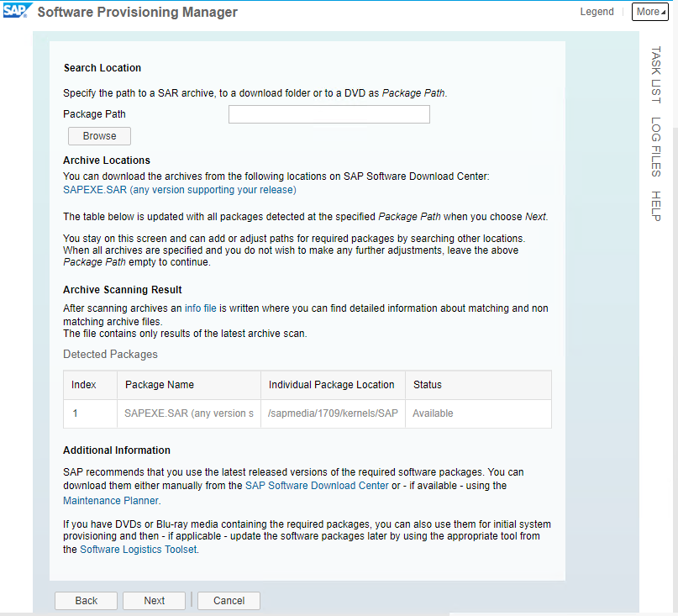The image size is (678, 616).
Task: Select the Status column header
Action: click(x=428, y=385)
